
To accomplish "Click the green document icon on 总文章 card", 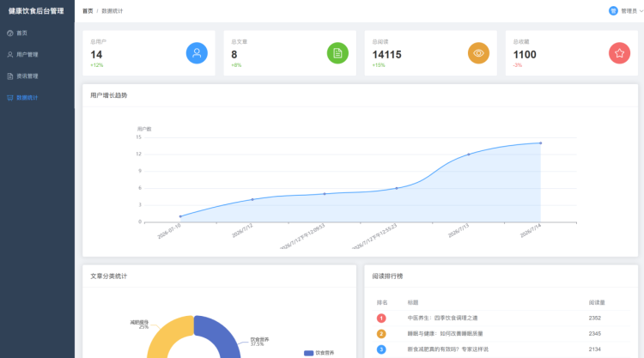I will pyautogui.click(x=337, y=53).
